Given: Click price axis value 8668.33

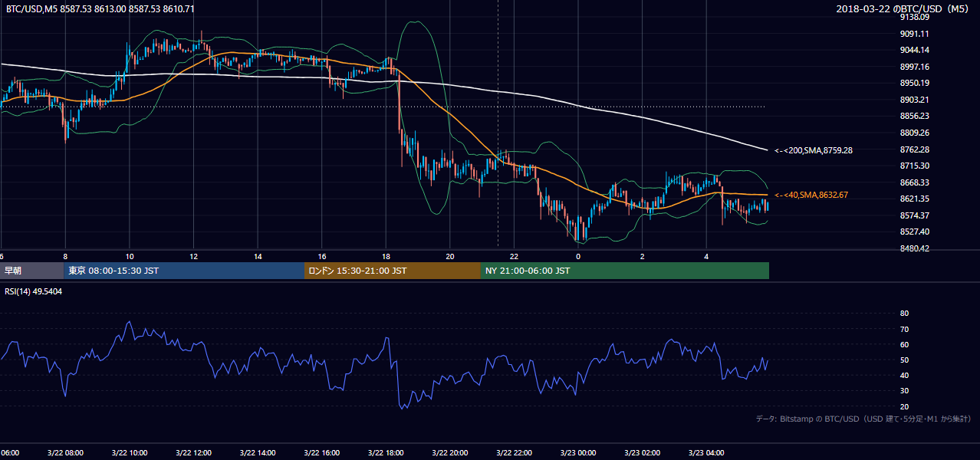Looking at the screenshot, I should pyautogui.click(x=913, y=182).
